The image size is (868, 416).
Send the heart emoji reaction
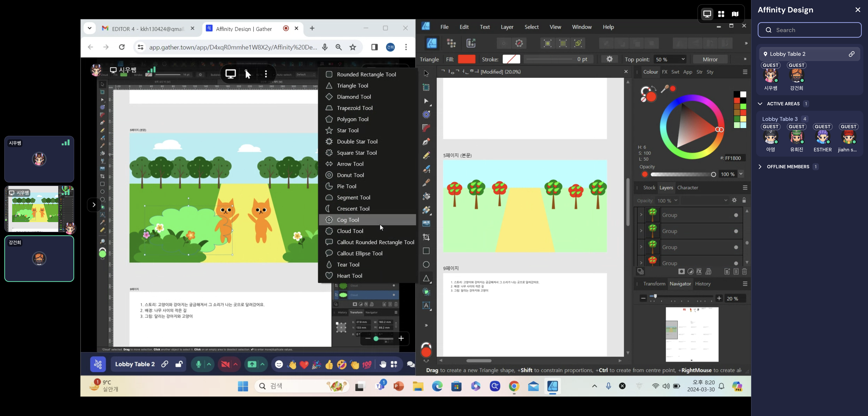(304, 365)
